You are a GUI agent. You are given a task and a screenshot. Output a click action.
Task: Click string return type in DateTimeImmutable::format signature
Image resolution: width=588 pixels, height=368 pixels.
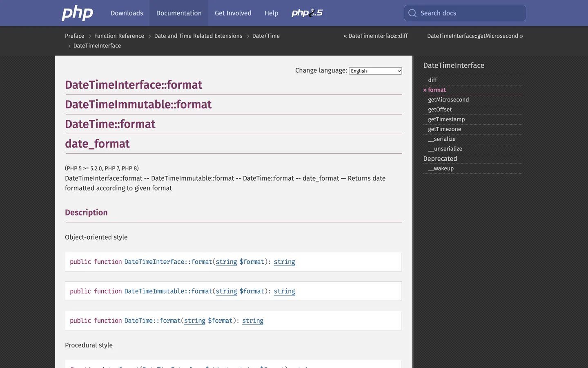point(284,291)
